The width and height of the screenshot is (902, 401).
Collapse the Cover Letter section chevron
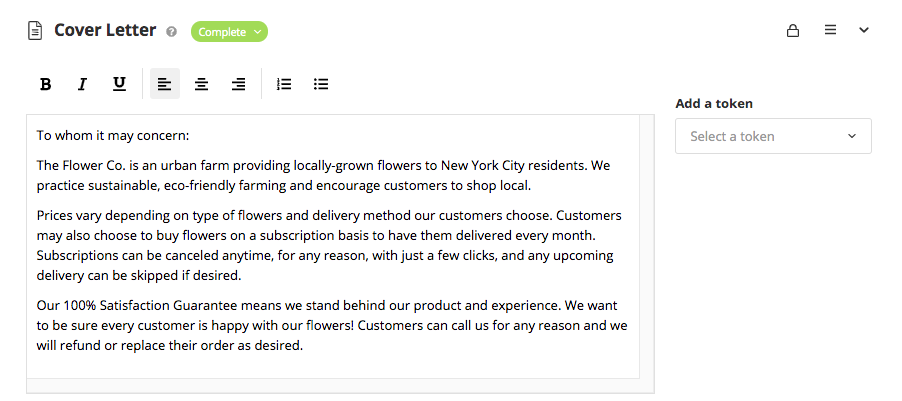[864, 31]
